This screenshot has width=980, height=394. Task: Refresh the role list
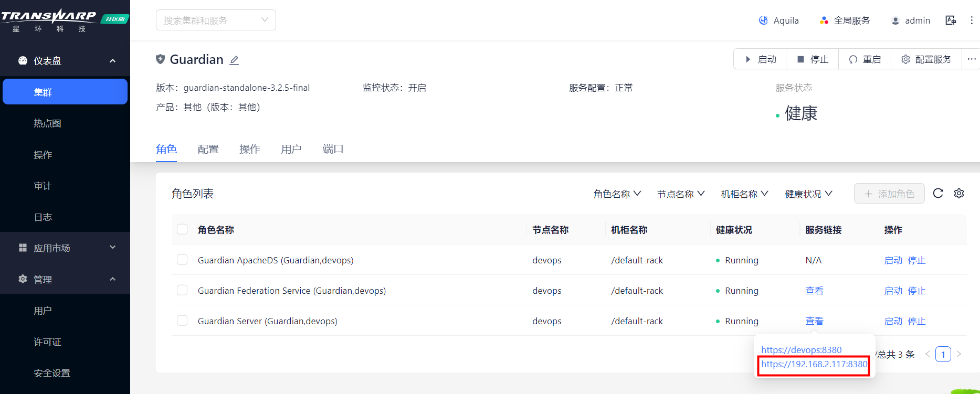click(938, 194)
